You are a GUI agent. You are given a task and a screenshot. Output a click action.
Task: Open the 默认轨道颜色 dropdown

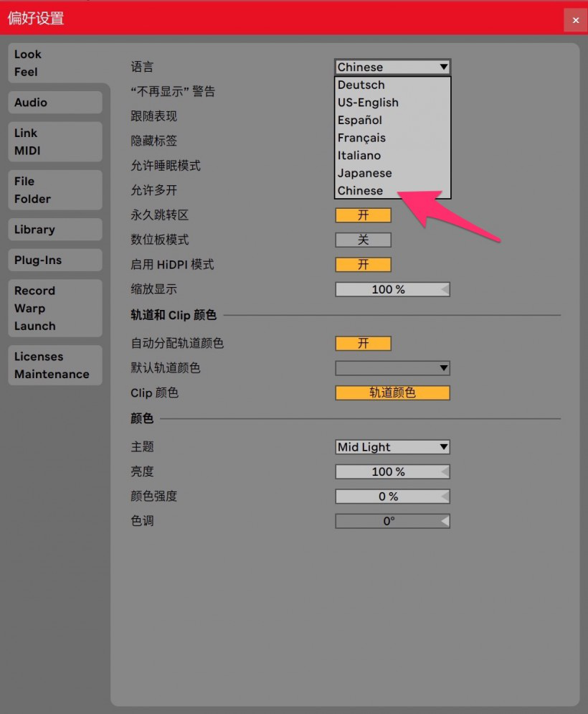click(x=393, y=368)
